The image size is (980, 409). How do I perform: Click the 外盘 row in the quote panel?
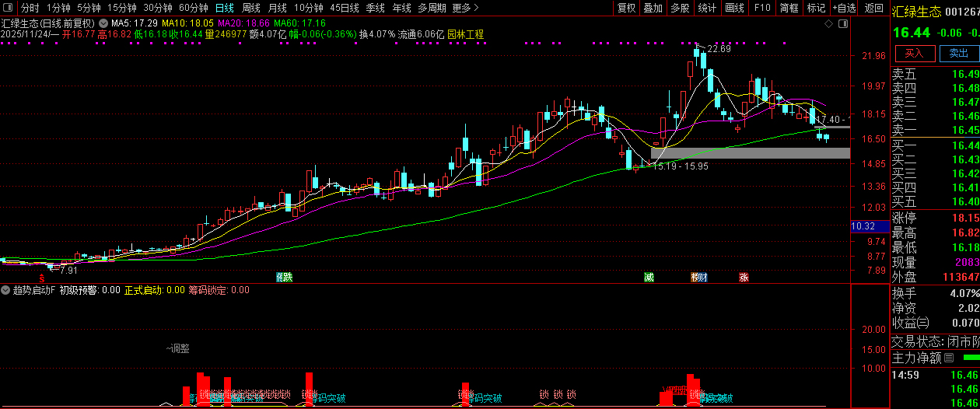(x=935, y=277)
